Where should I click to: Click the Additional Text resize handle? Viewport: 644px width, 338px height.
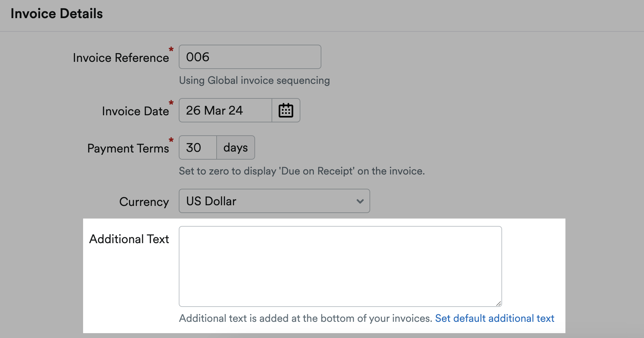[x=498, y=304]
